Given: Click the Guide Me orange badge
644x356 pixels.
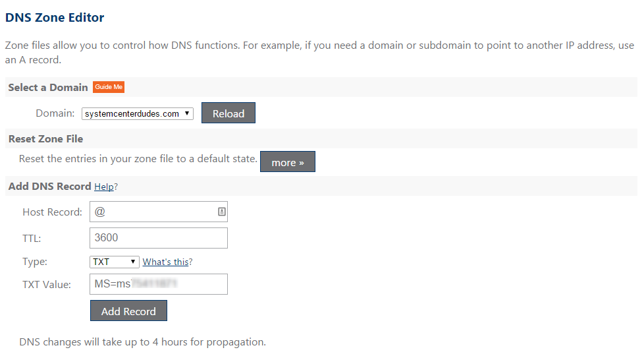Looking at the screenshot, I should tap(109, 87).
